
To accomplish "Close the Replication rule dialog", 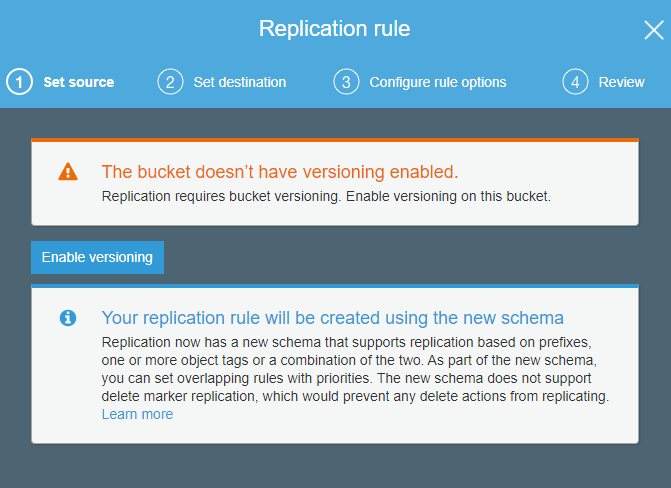I will tap(653, 30).
